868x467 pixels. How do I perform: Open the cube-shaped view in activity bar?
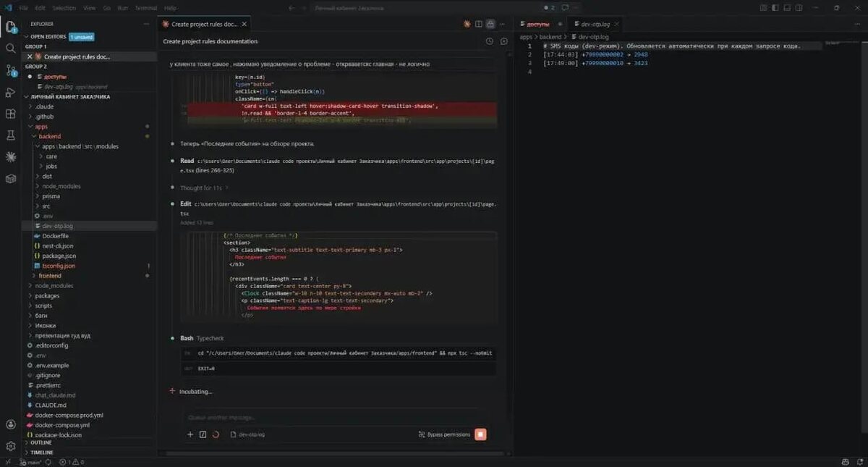(x=11, y=178)
